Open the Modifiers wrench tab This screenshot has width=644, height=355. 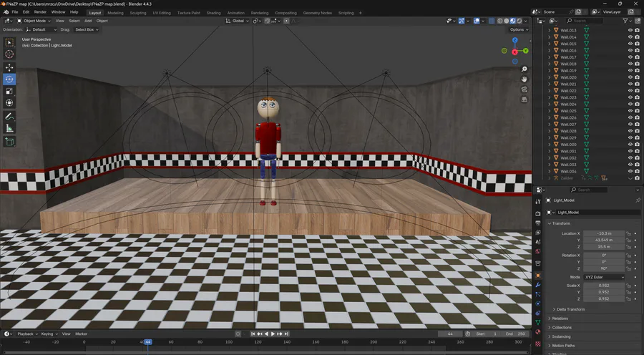pos(538,285)
